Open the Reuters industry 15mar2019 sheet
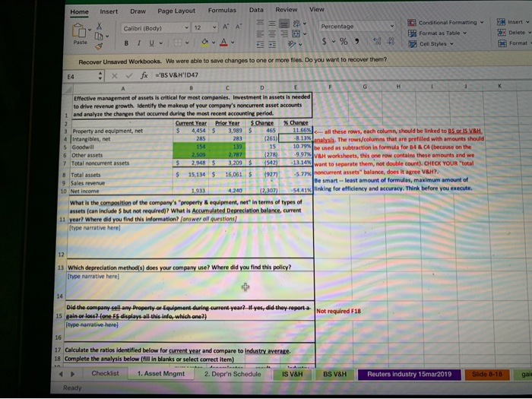532x399 pixels. tap(409, 374)
